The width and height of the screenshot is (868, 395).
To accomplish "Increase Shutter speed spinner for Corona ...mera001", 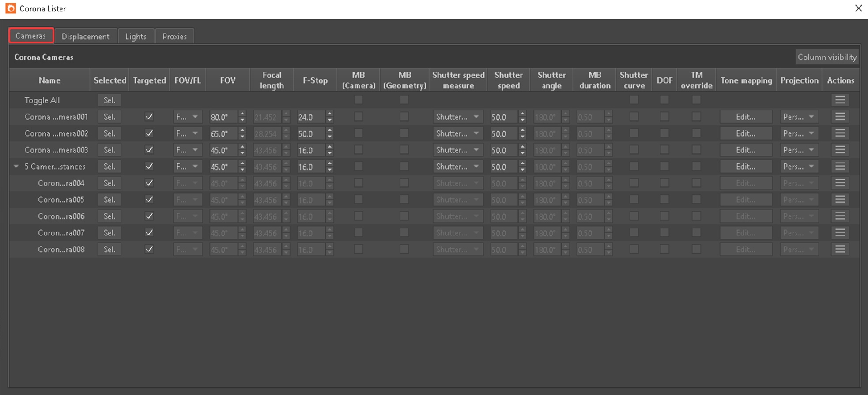I will point(523,114).
